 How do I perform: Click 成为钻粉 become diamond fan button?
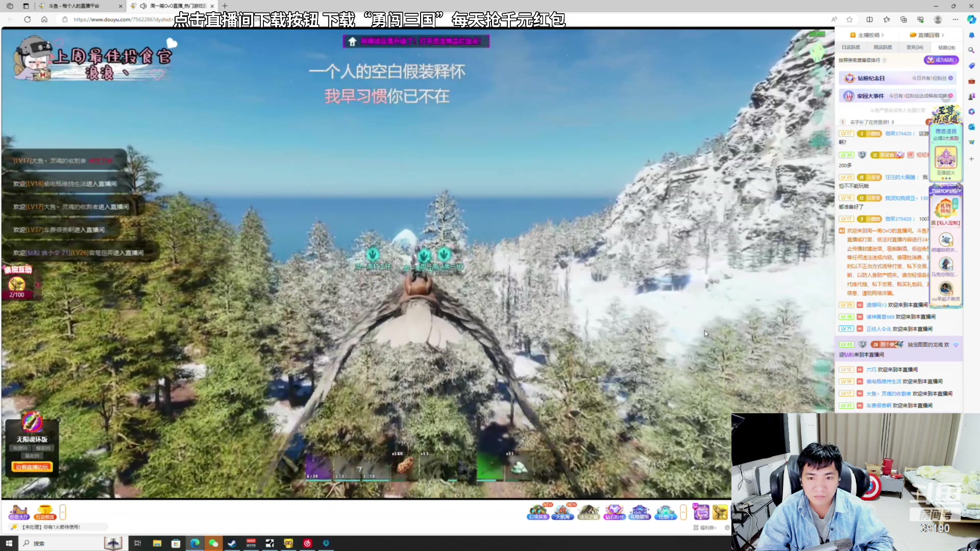click(941, 60)
